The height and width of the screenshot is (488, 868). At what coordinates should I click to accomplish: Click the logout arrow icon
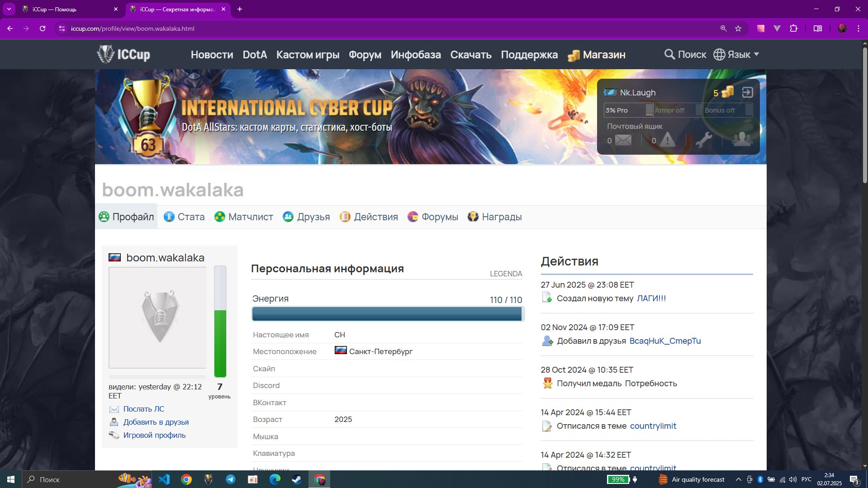click(747, 92)
